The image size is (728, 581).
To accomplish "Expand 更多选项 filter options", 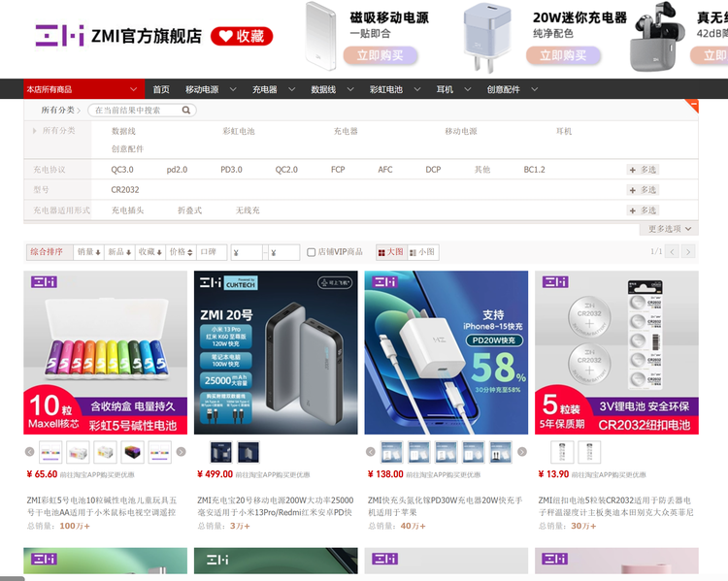I will pyautogui.click(x=669, y=229).
